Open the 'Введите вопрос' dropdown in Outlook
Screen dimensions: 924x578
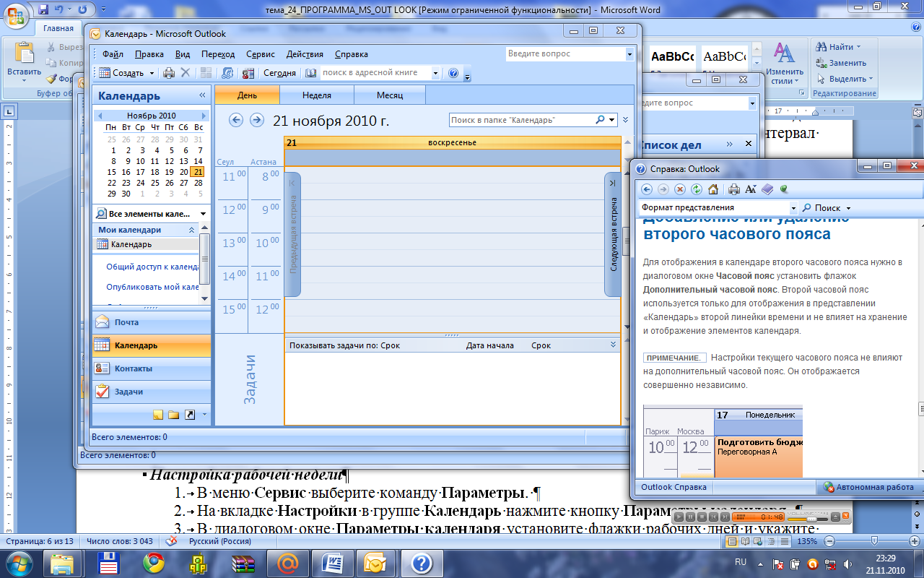629,54
